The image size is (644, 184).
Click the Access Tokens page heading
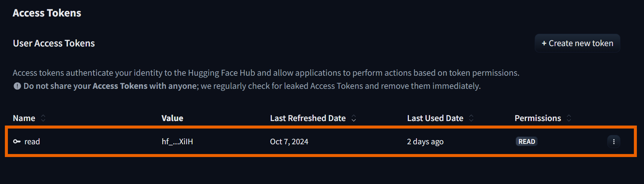click(x=47, y=13)
